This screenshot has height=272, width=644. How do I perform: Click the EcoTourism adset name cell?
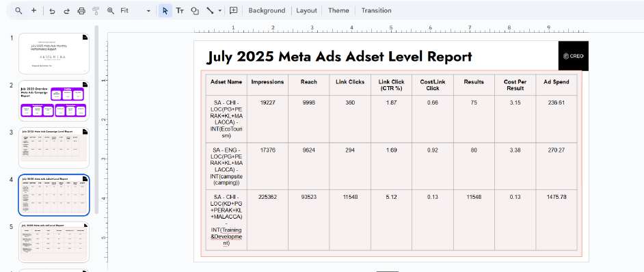coord(226,119)
